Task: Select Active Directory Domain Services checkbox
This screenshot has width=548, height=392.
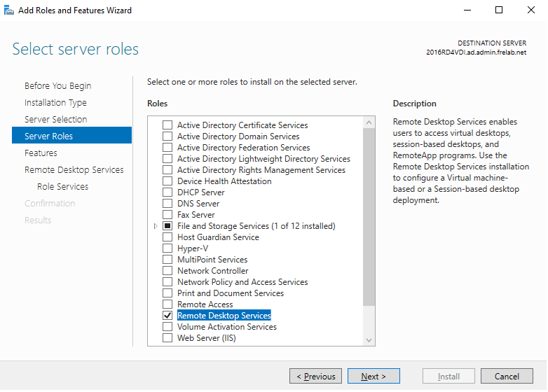Action: (167, 136)
